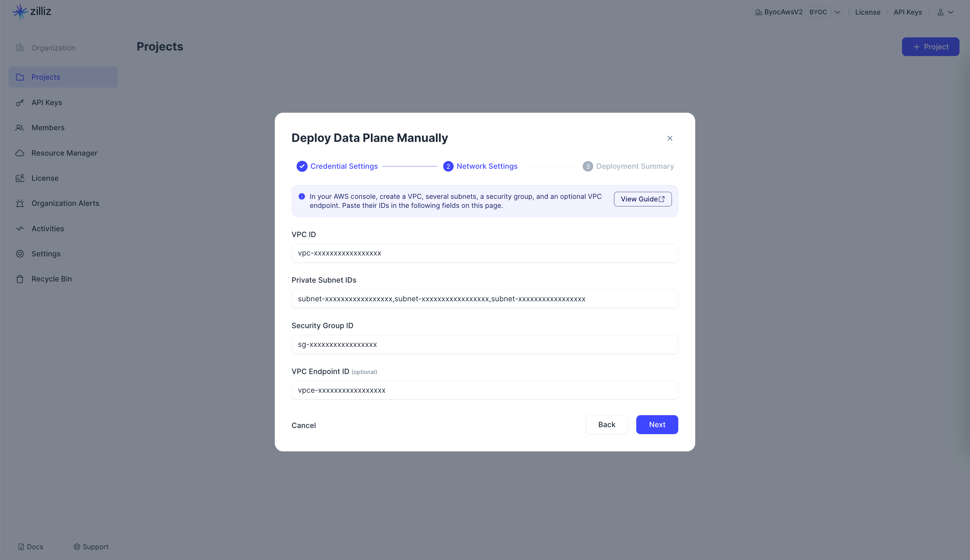Open the Recycle Bin trash icon

point(20,279)
